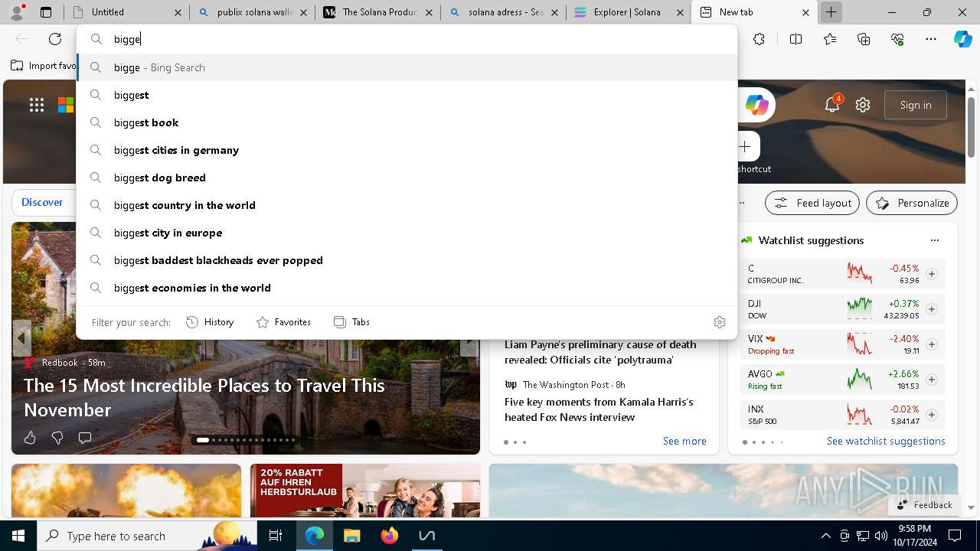This screenshot has height=551, width=980.
Task: Like the travel article thumbs up
Action: [30, 438]
